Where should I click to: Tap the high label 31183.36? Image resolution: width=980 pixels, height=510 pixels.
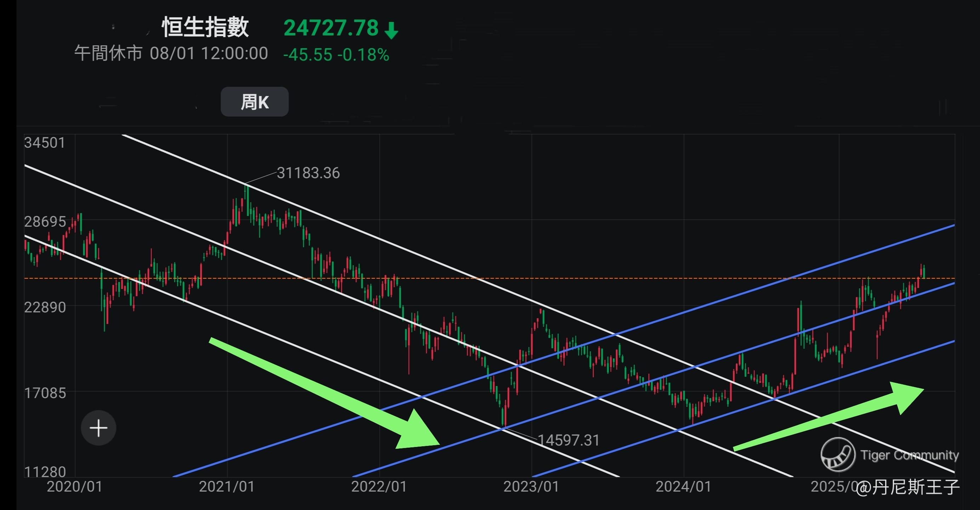[308, 173]
